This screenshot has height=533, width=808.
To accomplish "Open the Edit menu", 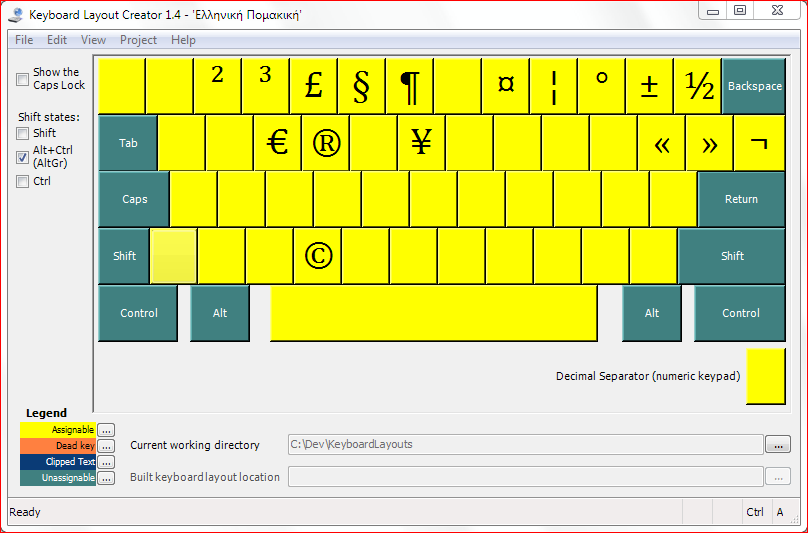I will pos(57,40).
